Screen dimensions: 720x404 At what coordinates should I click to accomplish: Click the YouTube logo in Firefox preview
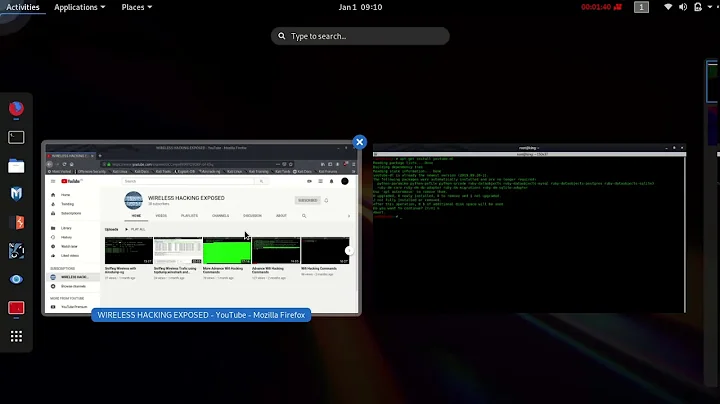pos(72,181)
